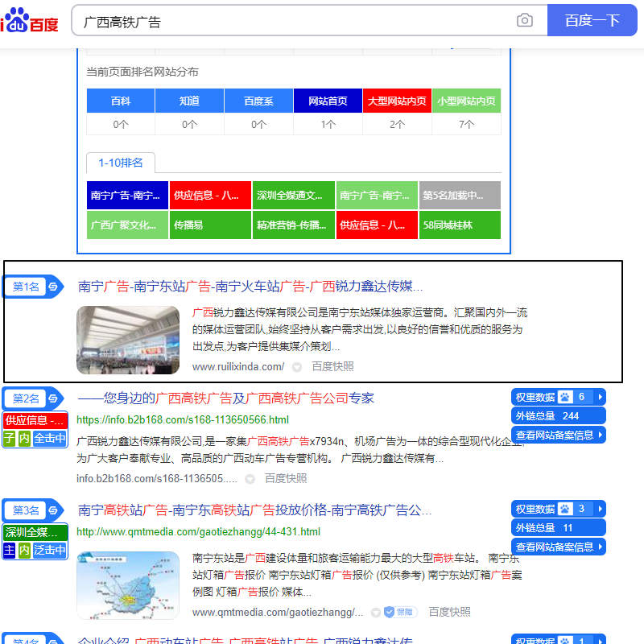
Task: Expand the dropdown icon after info.b2b168.com
Action: coord(250,479)
